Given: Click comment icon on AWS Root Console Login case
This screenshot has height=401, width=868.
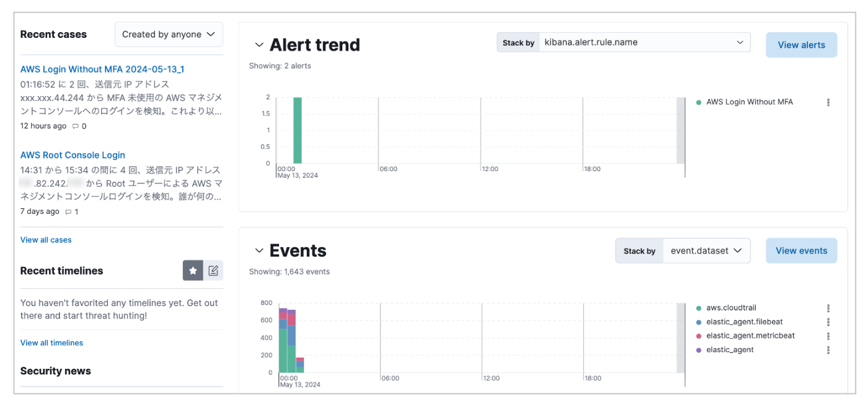Looking at the screenshot, I should [x=68, y=212].
